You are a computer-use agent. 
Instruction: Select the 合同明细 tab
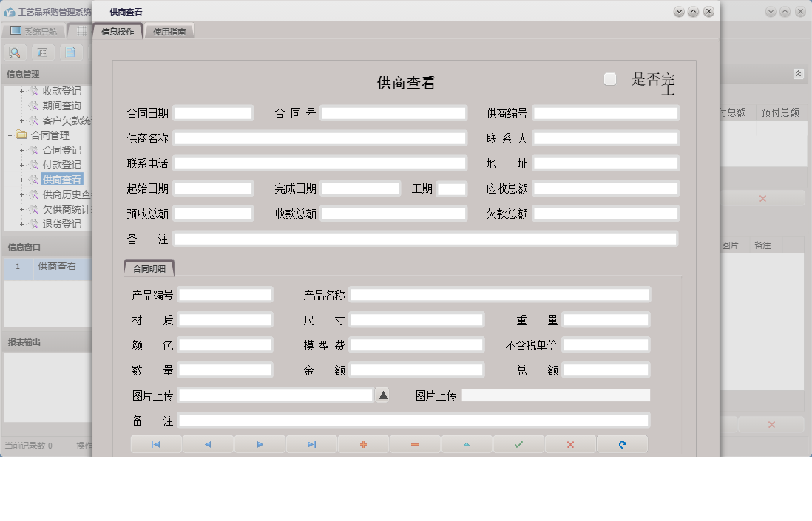point(149,268)
